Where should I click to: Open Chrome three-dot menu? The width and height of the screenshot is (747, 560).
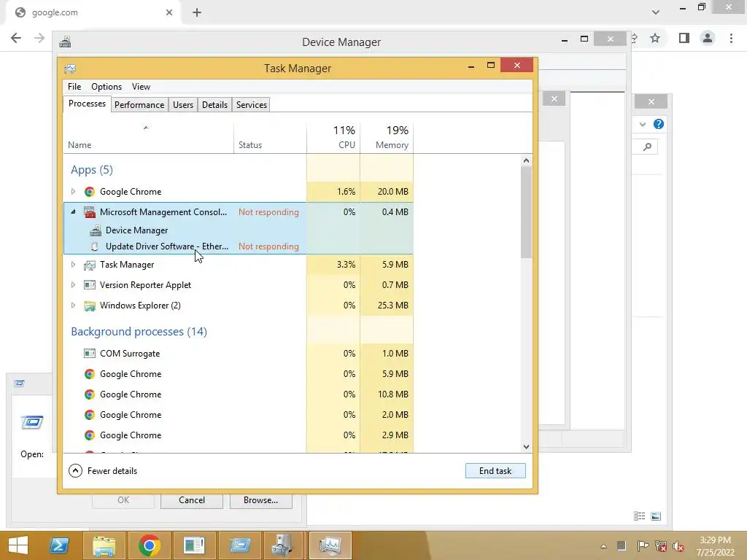click(x=731, y=38)
